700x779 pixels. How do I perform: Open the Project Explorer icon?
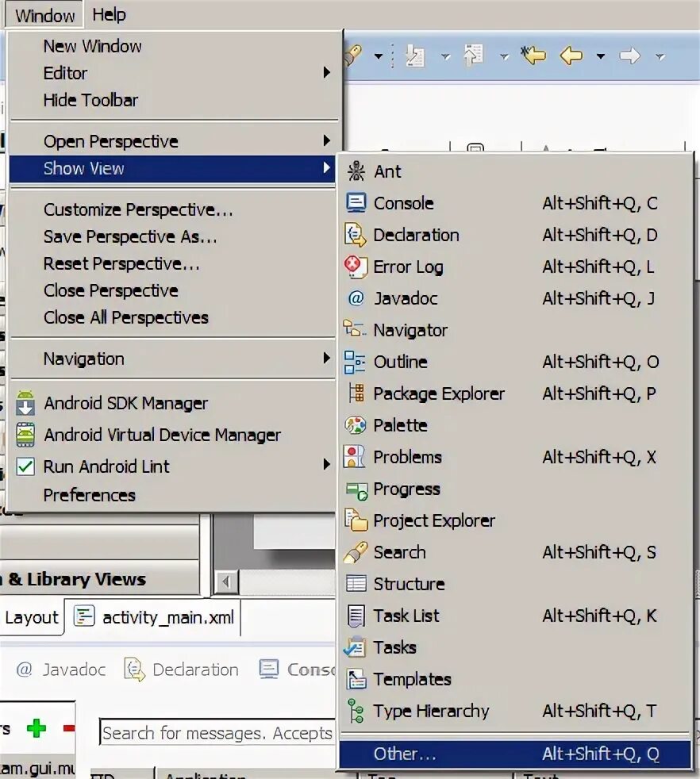[356, 520]
